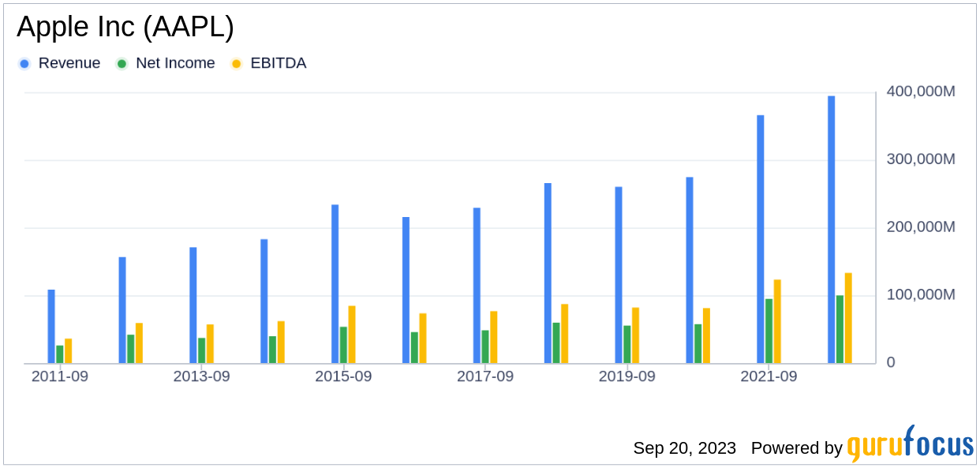Click the 'Powered by' text
980x468 pixels.
click(x=797, y=448)
